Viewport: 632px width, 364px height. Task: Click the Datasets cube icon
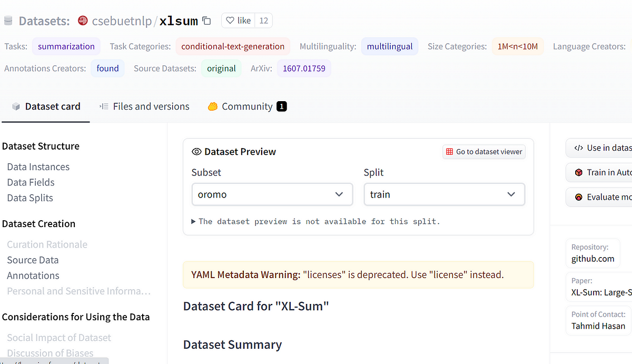click(8, 20)
